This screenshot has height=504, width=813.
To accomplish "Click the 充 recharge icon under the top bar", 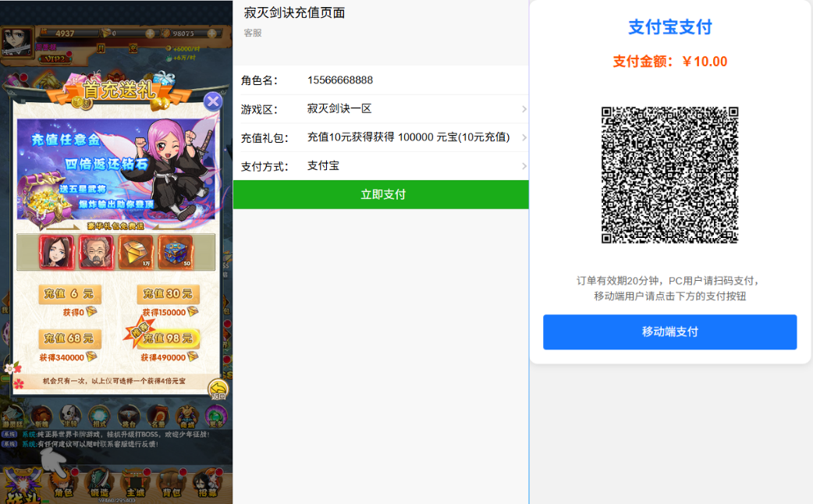I will 133,48.
